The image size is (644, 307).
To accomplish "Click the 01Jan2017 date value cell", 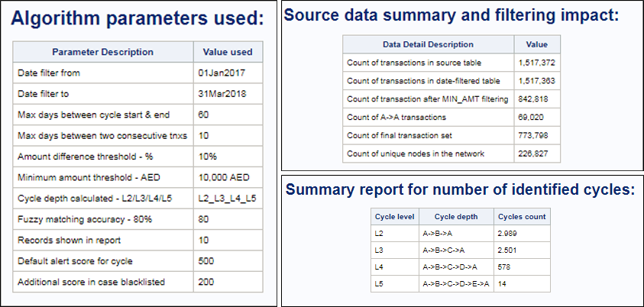I will [228, 73].
